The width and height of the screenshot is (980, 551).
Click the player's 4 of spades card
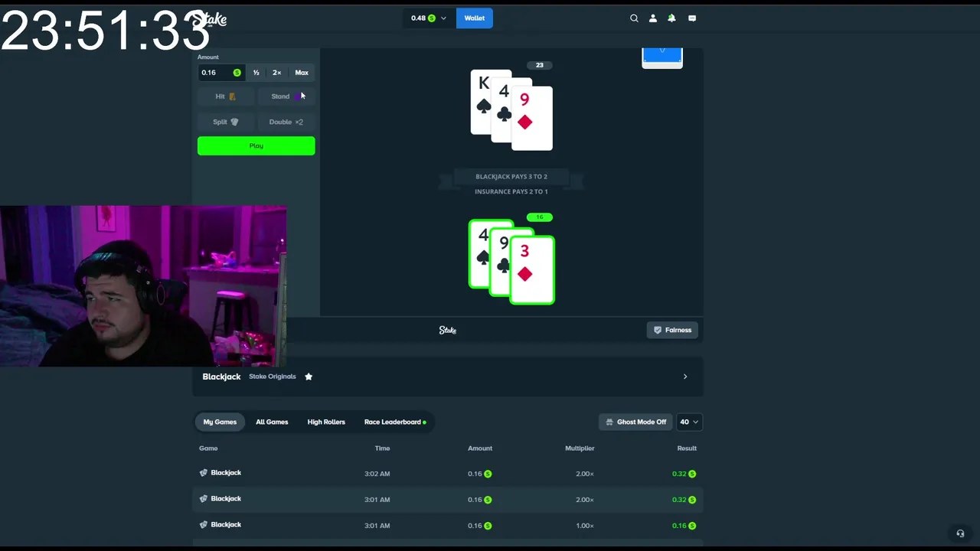pyautogui.click(x=479, y=254)
